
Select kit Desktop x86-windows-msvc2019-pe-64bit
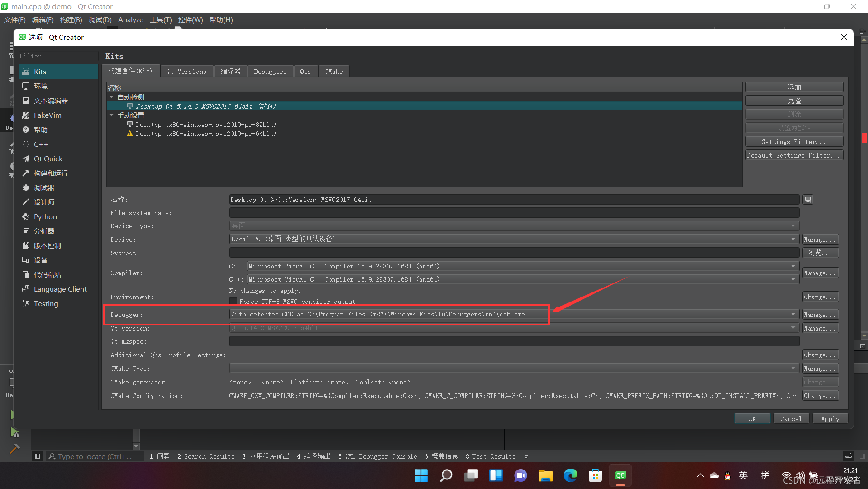pos(206,134)
